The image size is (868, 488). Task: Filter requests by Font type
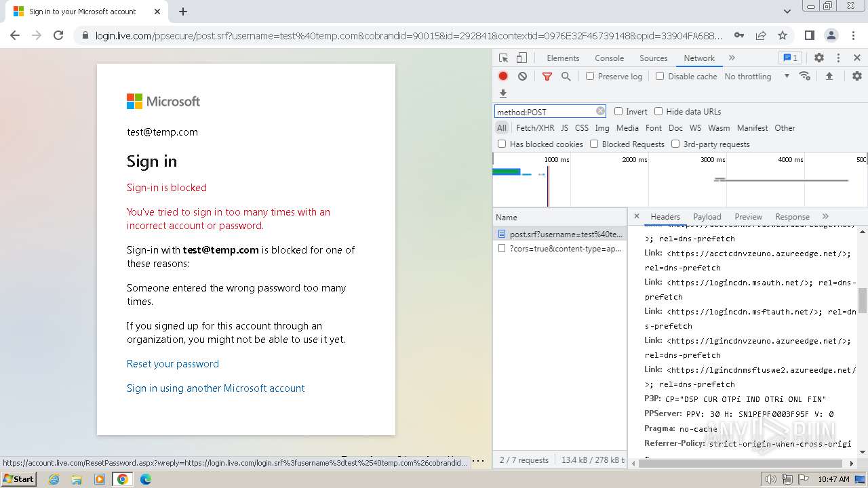point(654,128)
